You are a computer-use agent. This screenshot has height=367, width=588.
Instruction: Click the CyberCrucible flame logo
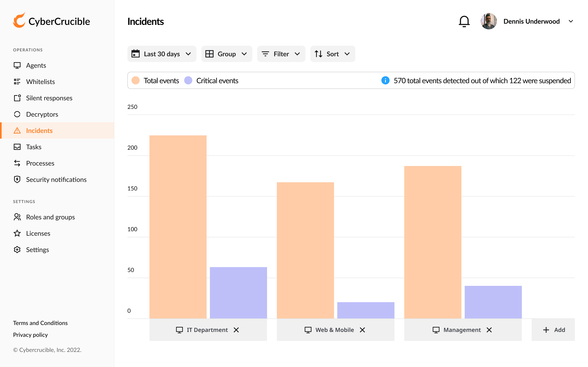point(19,20)
